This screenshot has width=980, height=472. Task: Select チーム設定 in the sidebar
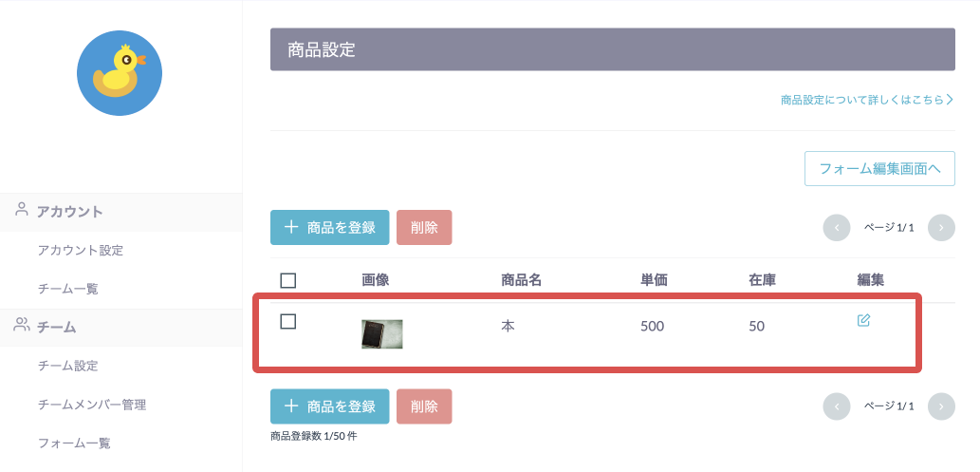coord(68,366)
